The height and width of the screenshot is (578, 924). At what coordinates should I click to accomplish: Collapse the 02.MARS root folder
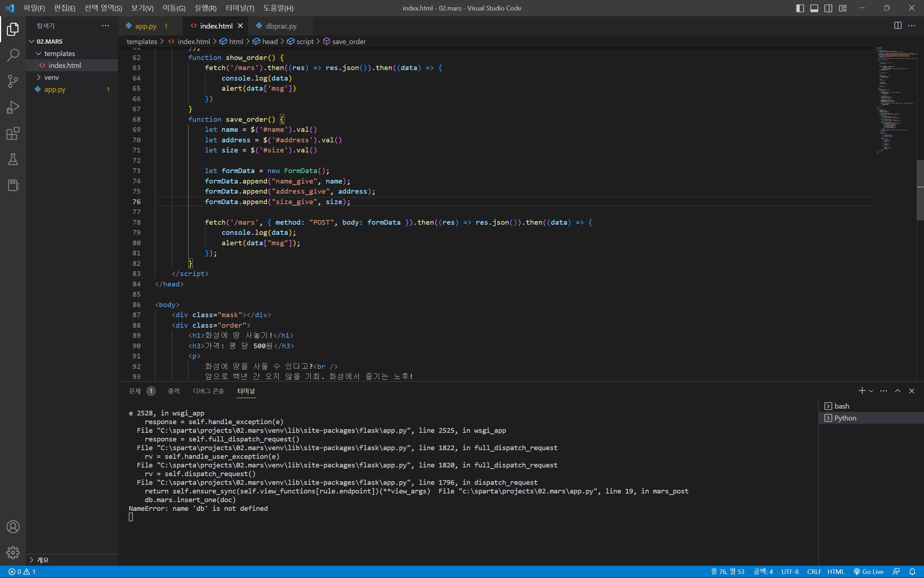coord(72,41)
